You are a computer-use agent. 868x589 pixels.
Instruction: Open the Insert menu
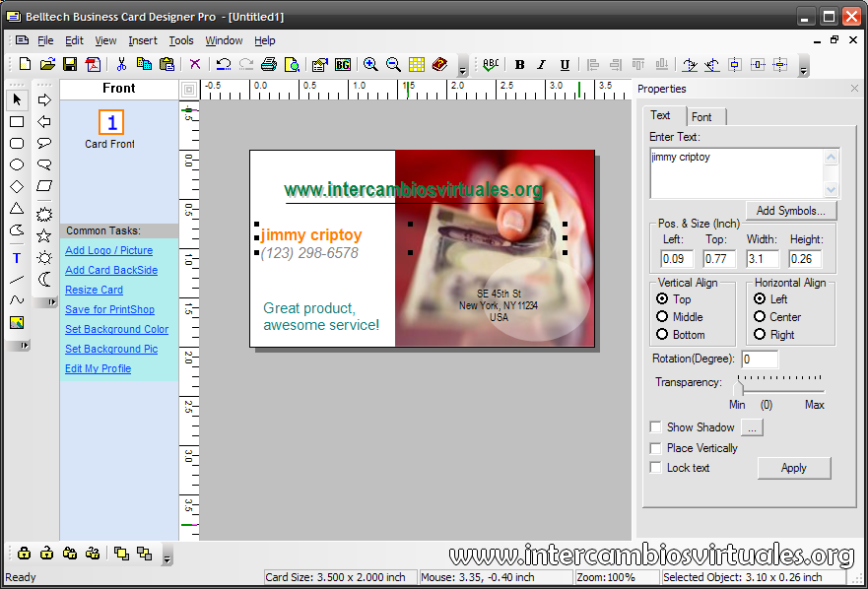[143, 40]
